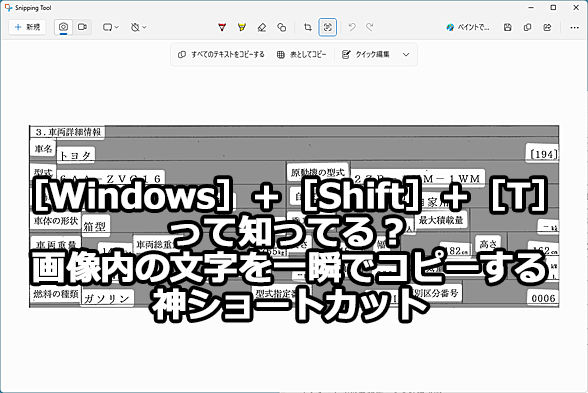Open the See more three-dot menu
Image resolution: width=588 pixels, height=393 pixels.
pyautogui.click(x=574, y=27)
